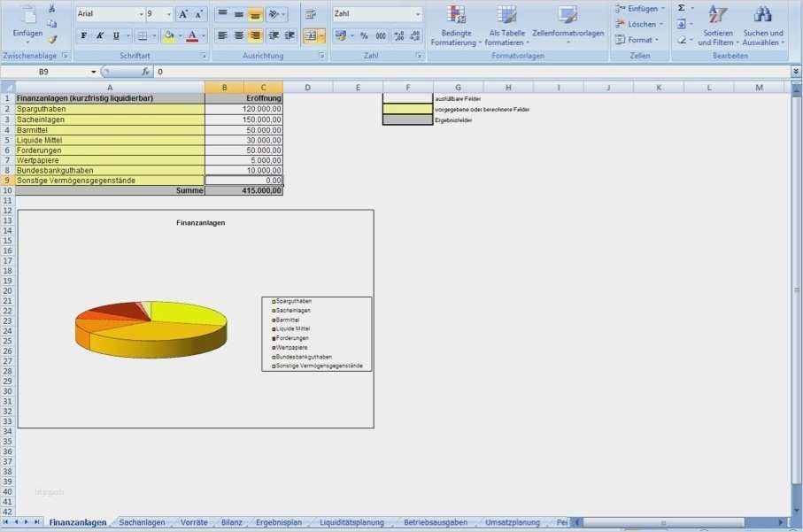Increase font size with large A icon
The width and height of the screenshot is (803, 532).
point(183,14)
